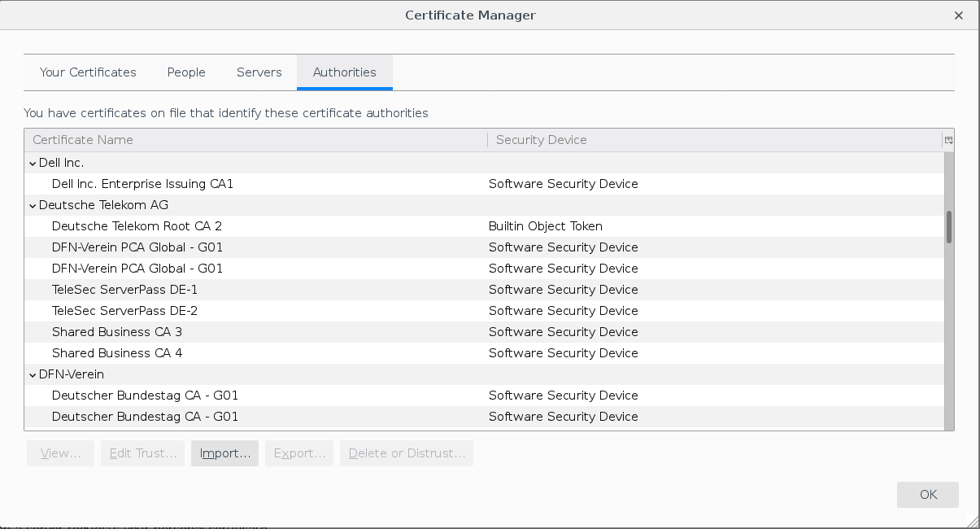Click the Dell Inc. group label
This screenshot has width=980, height=529.
click(62, 163)
